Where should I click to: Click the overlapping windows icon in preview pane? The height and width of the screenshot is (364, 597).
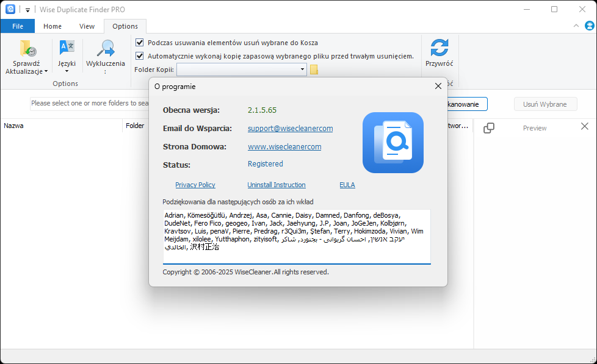coord(489,128)
